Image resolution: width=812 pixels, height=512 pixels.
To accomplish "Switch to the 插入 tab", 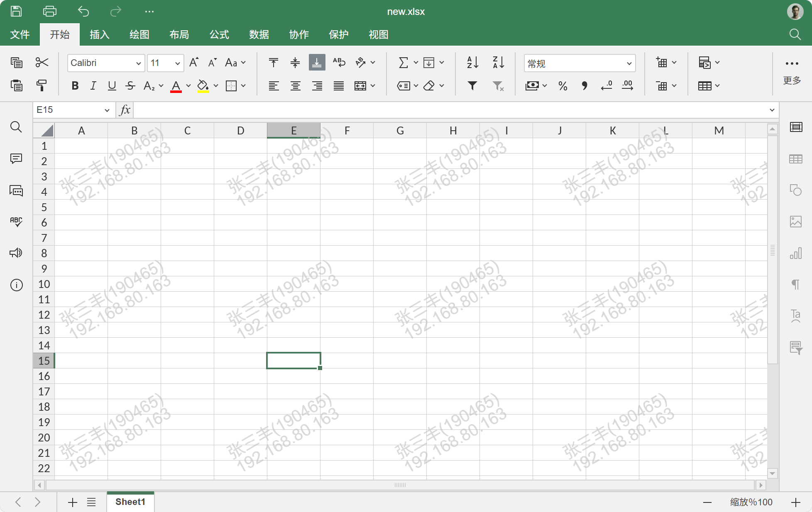I will [100, 34].
